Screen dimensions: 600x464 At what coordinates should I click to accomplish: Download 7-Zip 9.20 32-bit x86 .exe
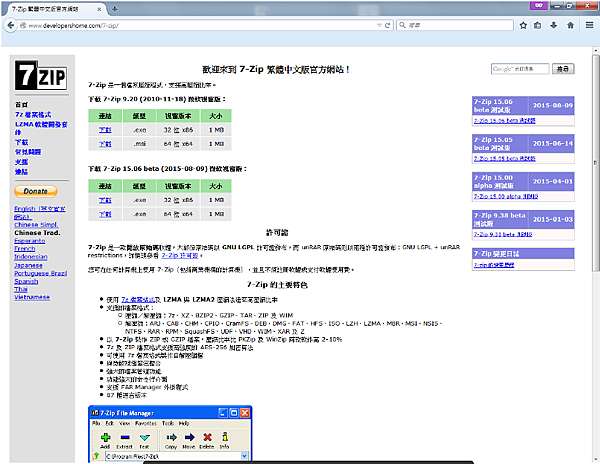105,130
